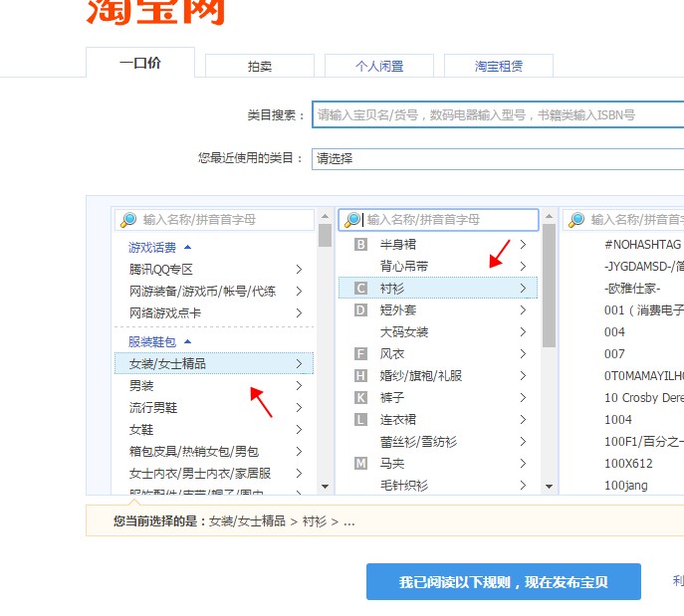Focus first column name/pinyin search box
This screenshot has width=684, height=616.
214,220
